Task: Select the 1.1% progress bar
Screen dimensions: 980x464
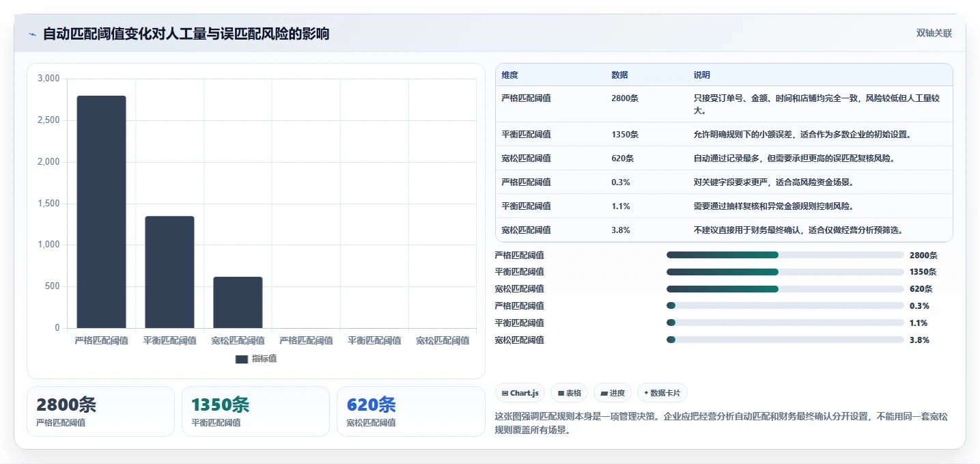Action: (x=785, y=323)
